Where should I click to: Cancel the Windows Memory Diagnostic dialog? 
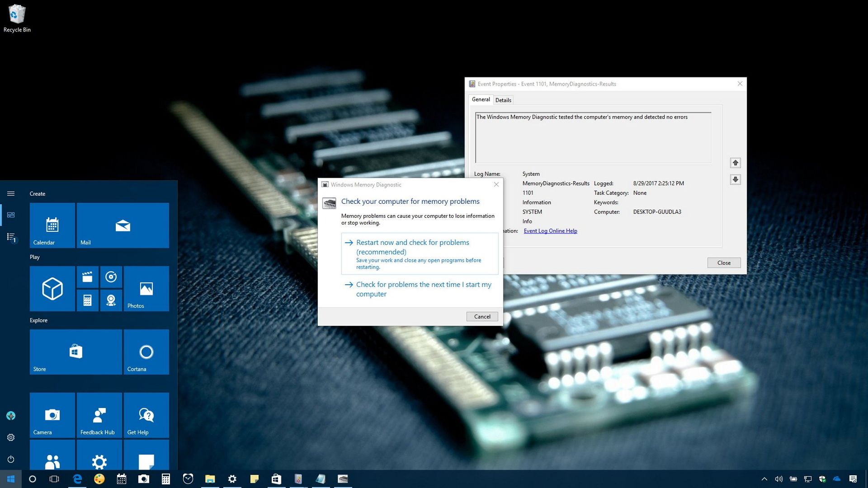[x=482, y=316]
